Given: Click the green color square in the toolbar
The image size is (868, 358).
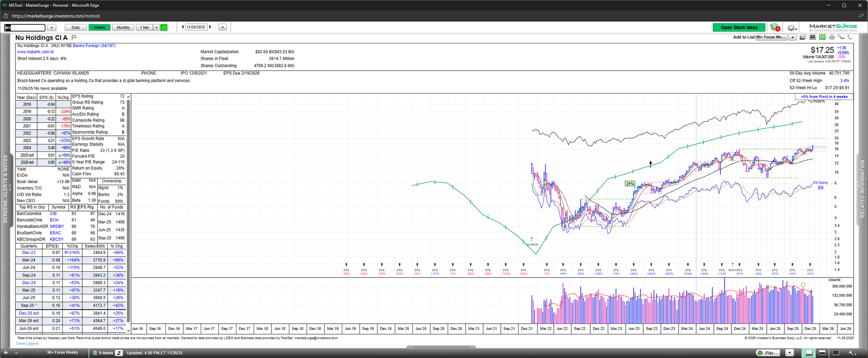Looking at the screenshot, I should [x=164, y=28].
